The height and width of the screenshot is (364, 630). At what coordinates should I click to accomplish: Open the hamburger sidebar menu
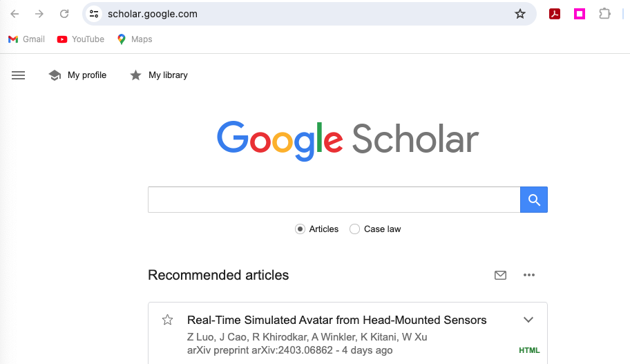[19, 75]
